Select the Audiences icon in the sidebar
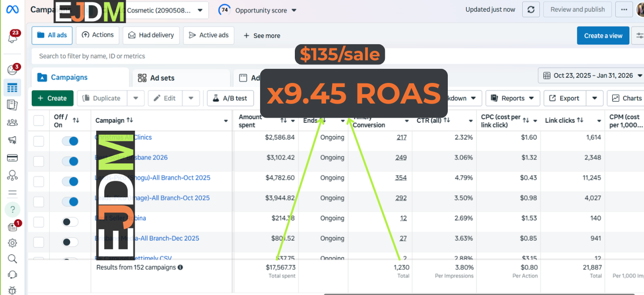 point(13,122)
